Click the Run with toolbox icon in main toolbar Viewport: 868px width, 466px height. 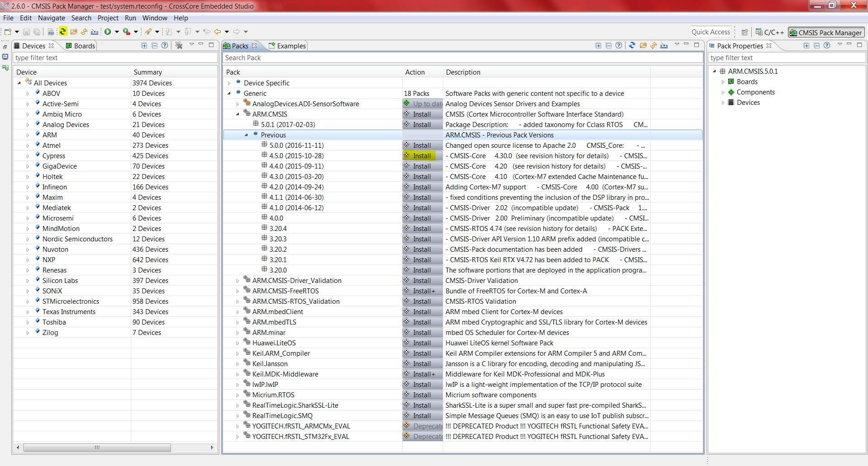127,32
